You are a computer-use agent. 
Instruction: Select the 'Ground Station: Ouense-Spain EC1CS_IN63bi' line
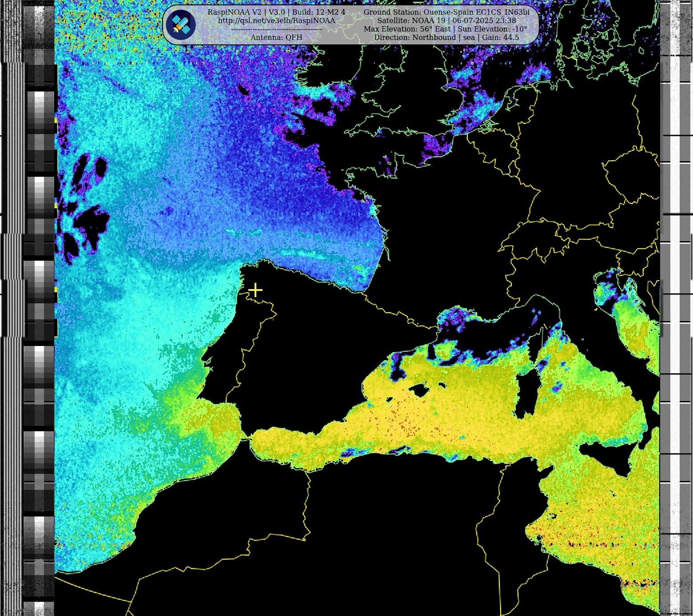coord(446,12)
